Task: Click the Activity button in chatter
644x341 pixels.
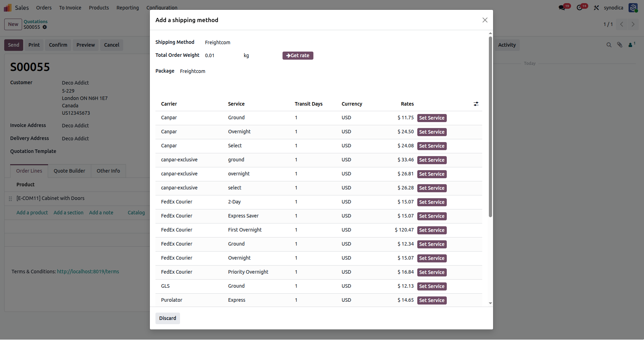Action: [507, 45]
